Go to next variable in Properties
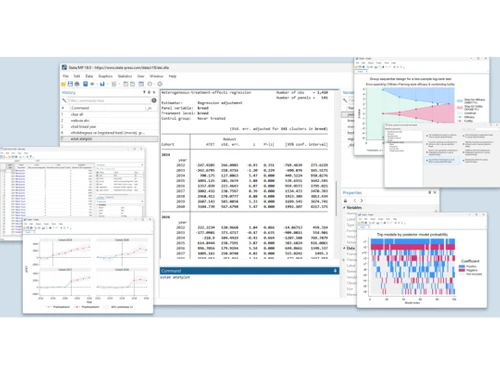500x375 pixels. pos(362,201)
